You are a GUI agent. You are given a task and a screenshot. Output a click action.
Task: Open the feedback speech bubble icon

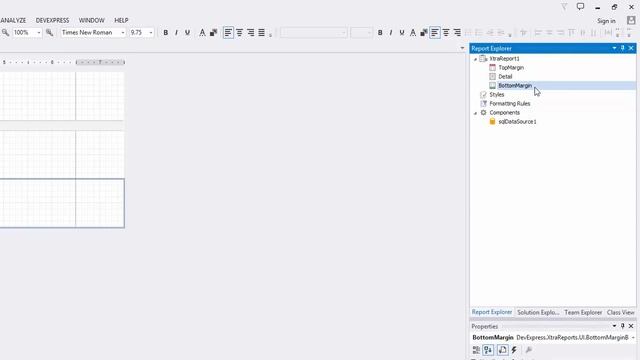pyautogui.click(x=580, y=7)
